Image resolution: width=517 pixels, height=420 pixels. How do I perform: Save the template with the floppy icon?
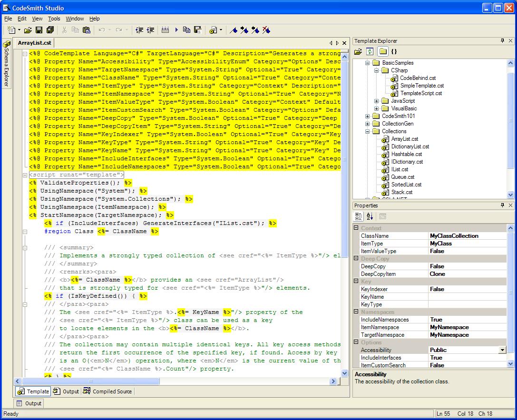(39, 30)
